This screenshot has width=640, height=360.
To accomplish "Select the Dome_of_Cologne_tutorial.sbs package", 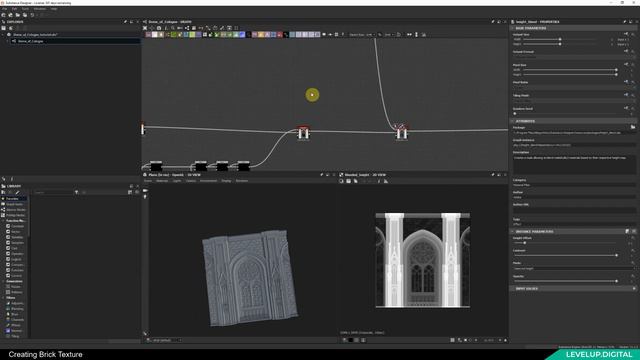I will click(x=35, y=35).
